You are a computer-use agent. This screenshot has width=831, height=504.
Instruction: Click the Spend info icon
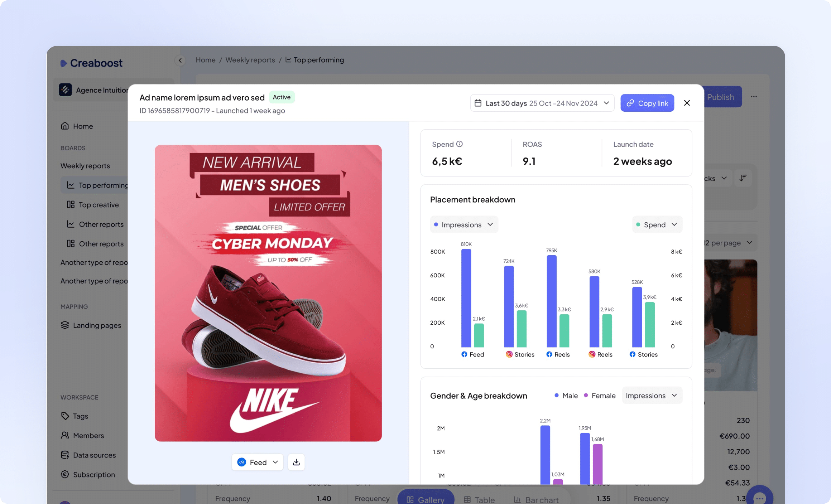pos(460,144)
